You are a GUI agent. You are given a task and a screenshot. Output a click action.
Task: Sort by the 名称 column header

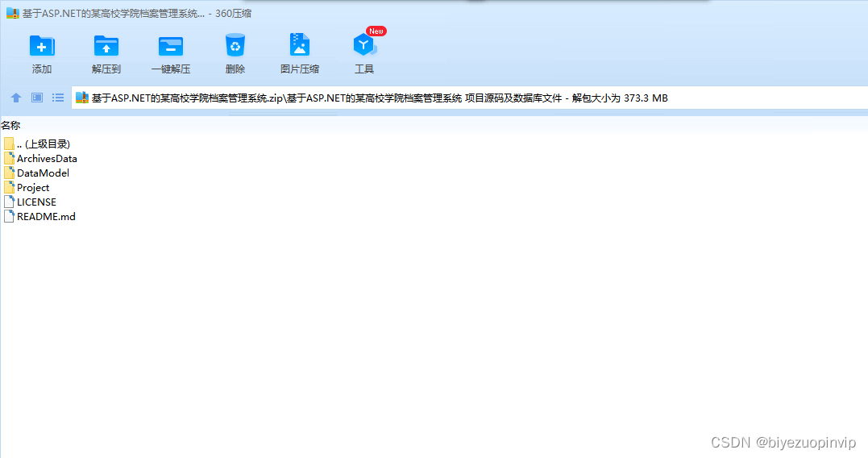click(10, 126)
